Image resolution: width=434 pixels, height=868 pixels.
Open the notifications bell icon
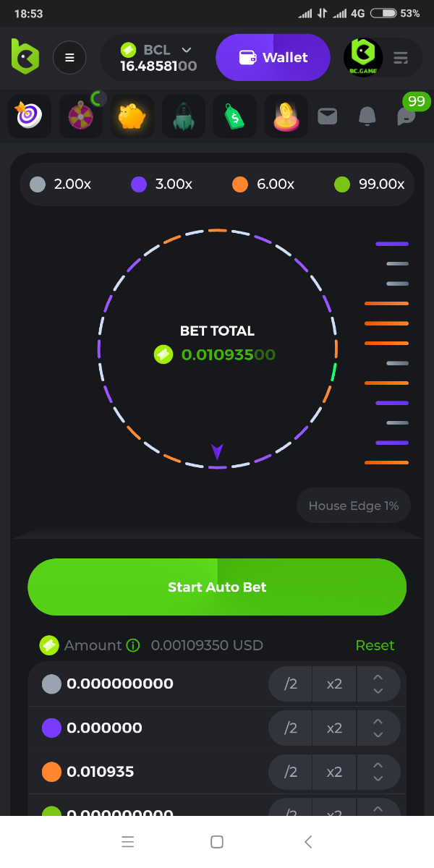(367, 116)
